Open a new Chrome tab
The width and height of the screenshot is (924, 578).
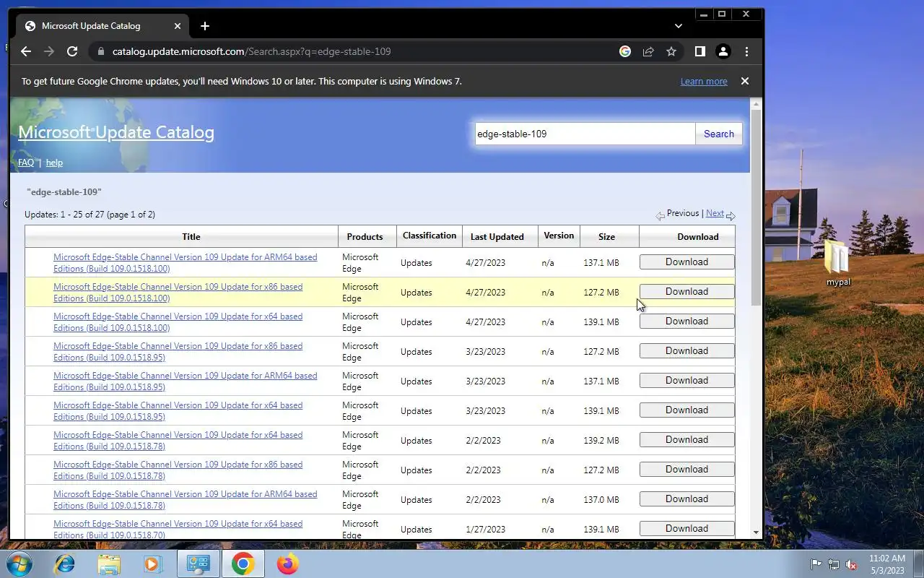(x=205, y=26)
